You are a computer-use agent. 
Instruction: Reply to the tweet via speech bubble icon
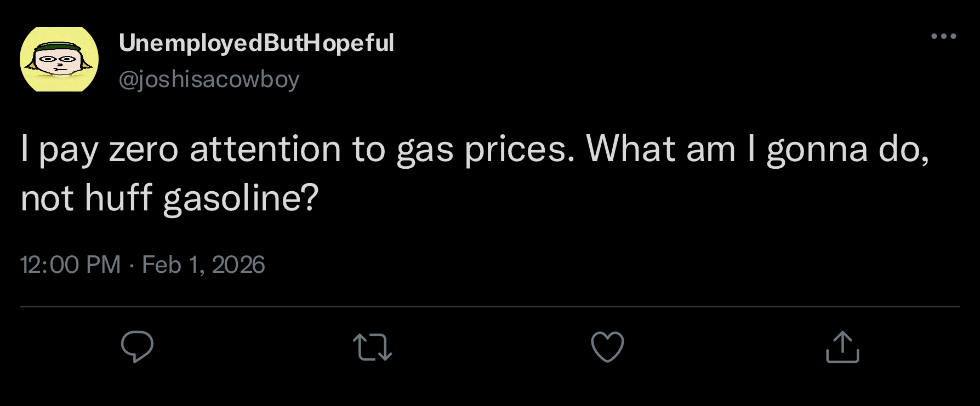(137, 347)
